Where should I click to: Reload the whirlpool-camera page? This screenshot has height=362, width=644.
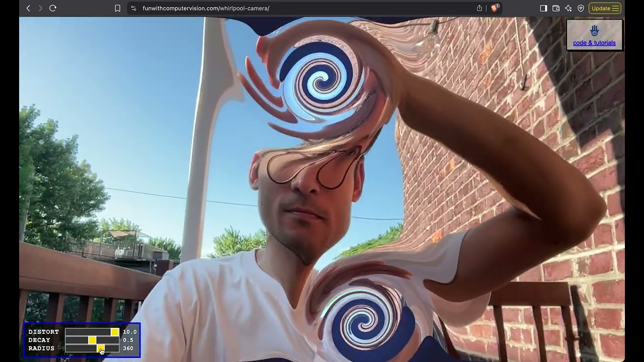coord(53,8)
